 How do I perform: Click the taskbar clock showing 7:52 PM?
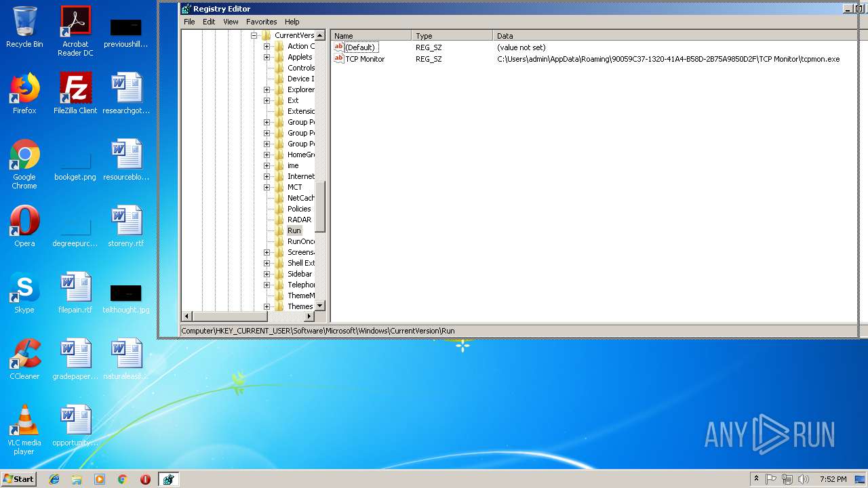pyautogui.click(x=833, y=479)
